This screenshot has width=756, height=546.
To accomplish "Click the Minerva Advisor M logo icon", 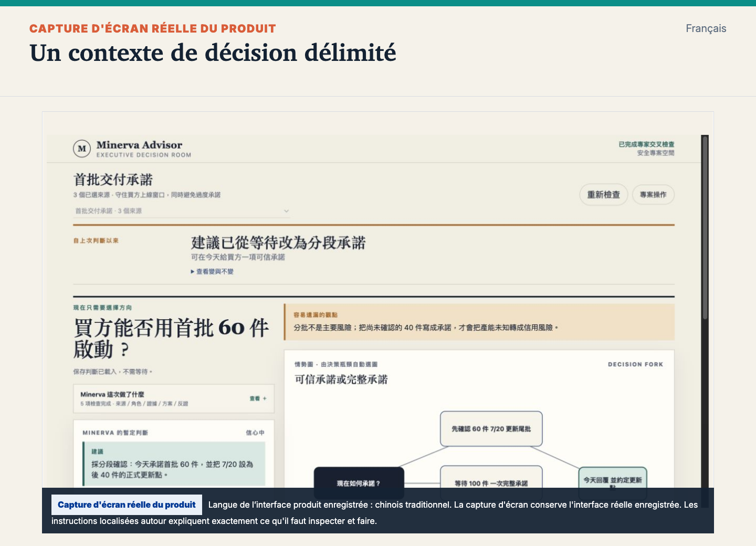I will (82, 149).
